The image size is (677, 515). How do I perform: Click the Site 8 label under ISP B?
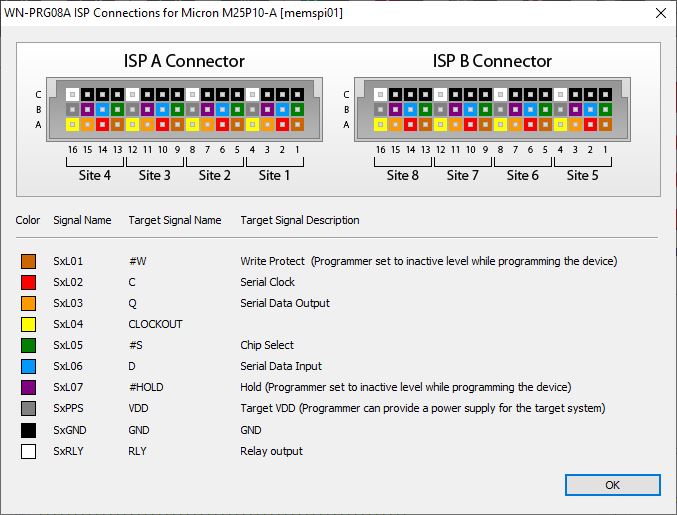403,176
